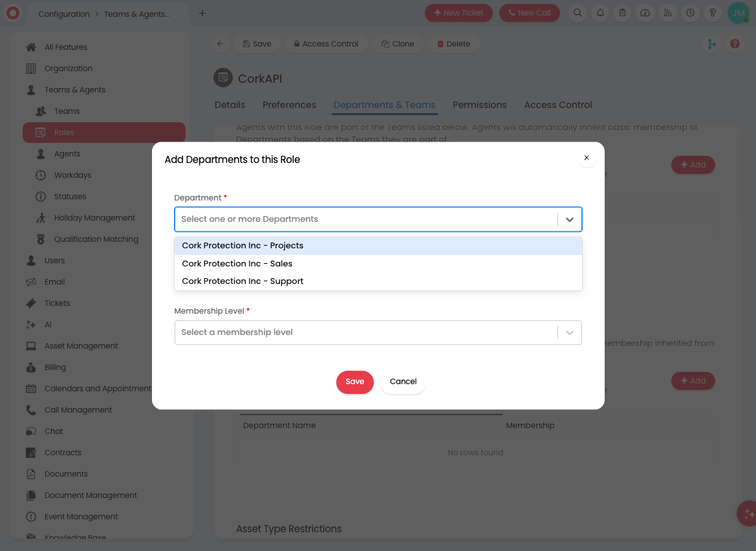Click the Select one or more Departments field
Screen dimensions: 756x551
[x=378, y=219]
